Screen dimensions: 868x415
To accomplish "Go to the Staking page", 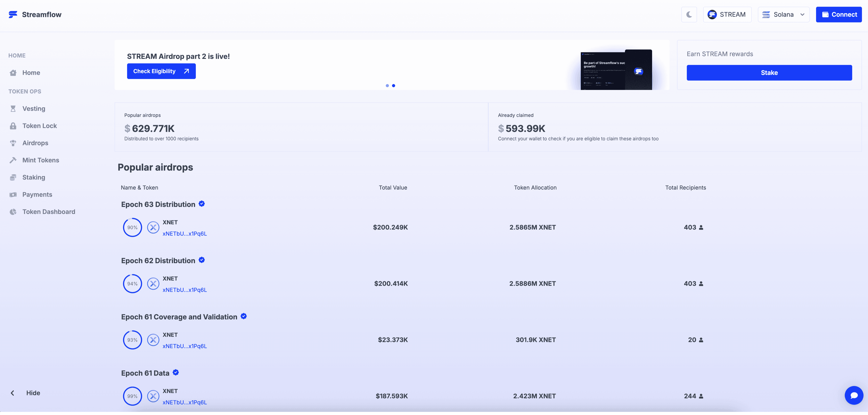I will pos(34,177).
